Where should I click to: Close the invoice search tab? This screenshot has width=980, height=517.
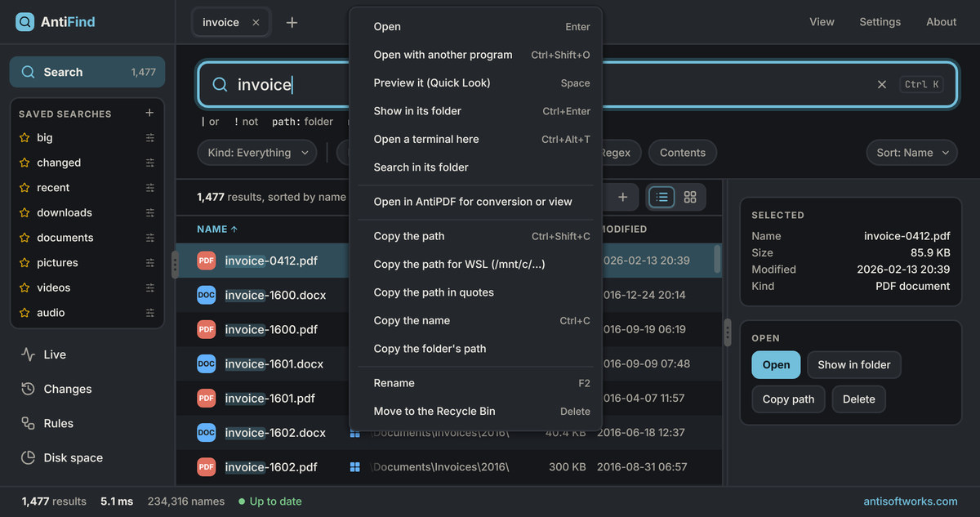click(x=256, y=23)
